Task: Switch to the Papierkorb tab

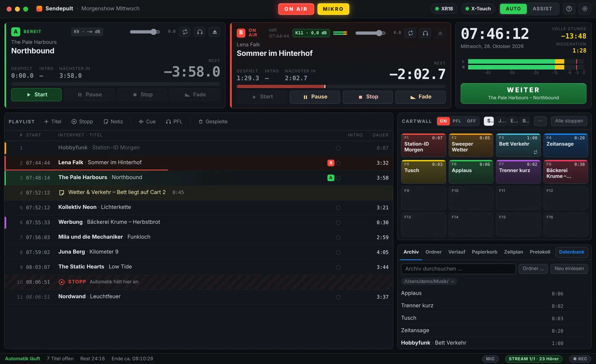Action: click(x=485, y=252)
